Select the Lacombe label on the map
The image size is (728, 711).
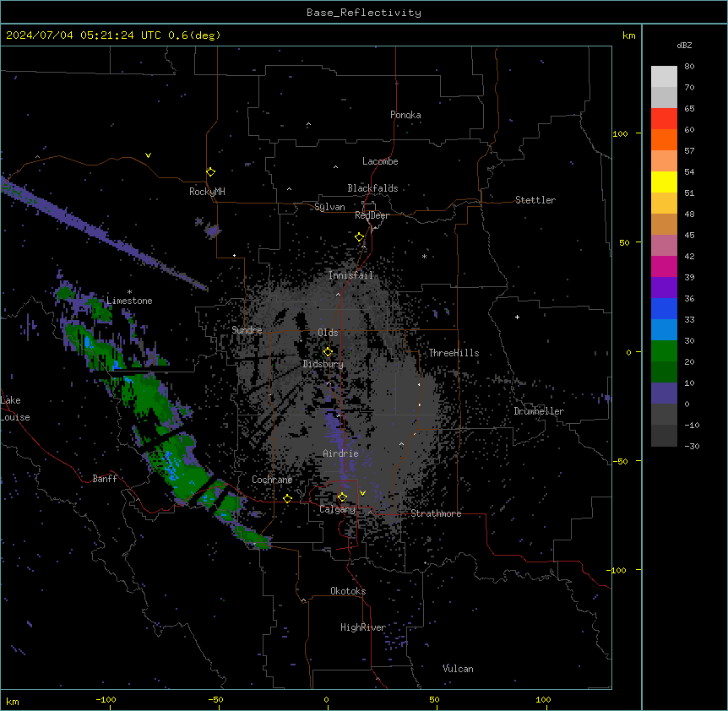coord(380,161)
